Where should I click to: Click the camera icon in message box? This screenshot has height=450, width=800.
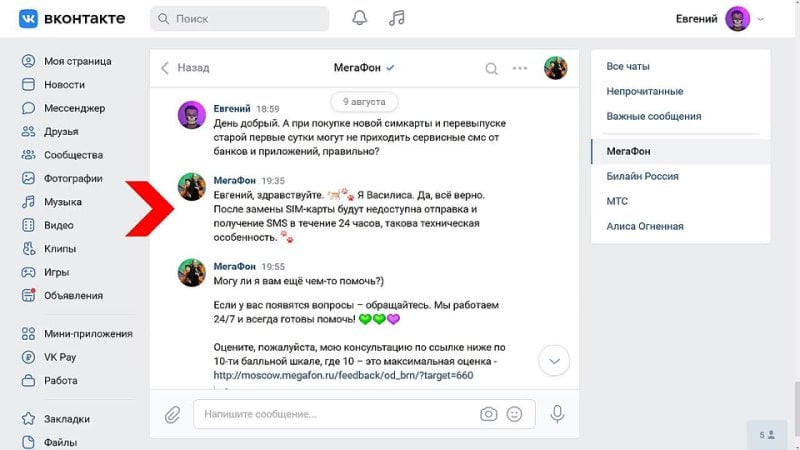coord(488,414)
